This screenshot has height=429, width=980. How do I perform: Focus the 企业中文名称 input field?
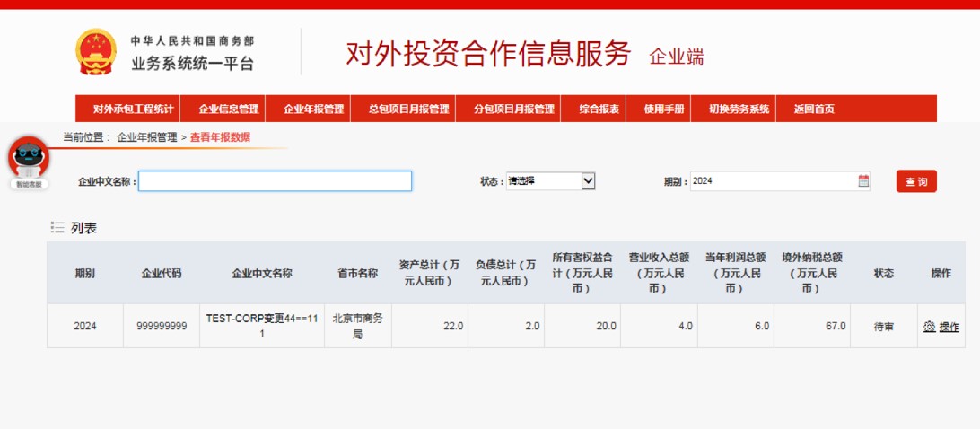tap(275, 181)
